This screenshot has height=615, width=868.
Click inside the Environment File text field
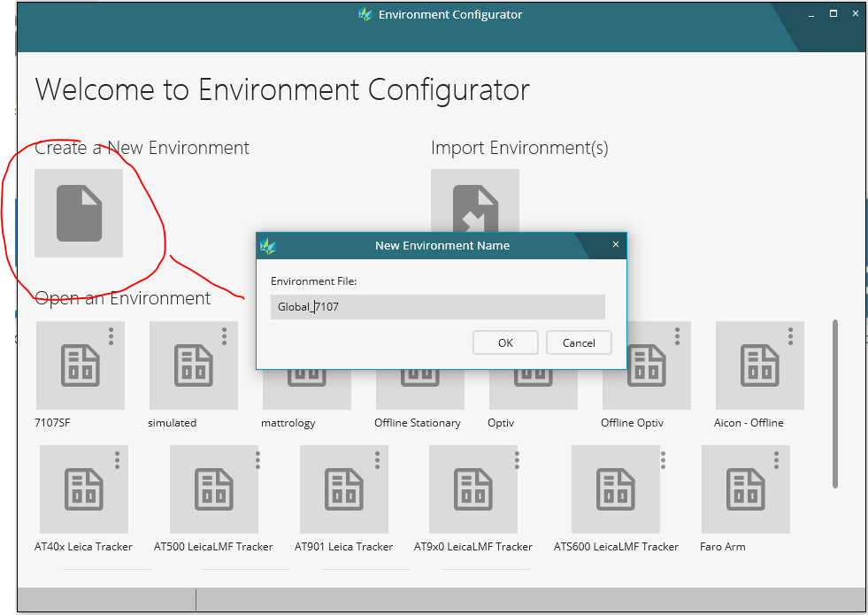tap(437, 306)
